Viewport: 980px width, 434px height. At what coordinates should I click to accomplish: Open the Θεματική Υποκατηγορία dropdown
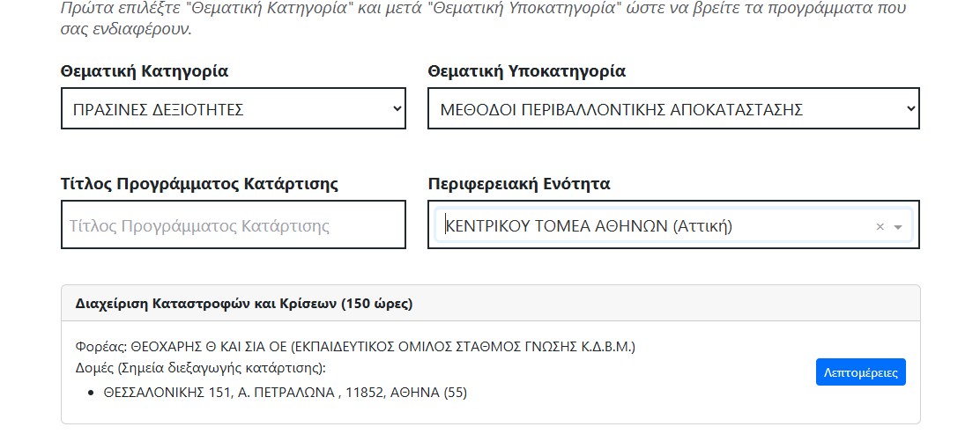click(673, 108)
